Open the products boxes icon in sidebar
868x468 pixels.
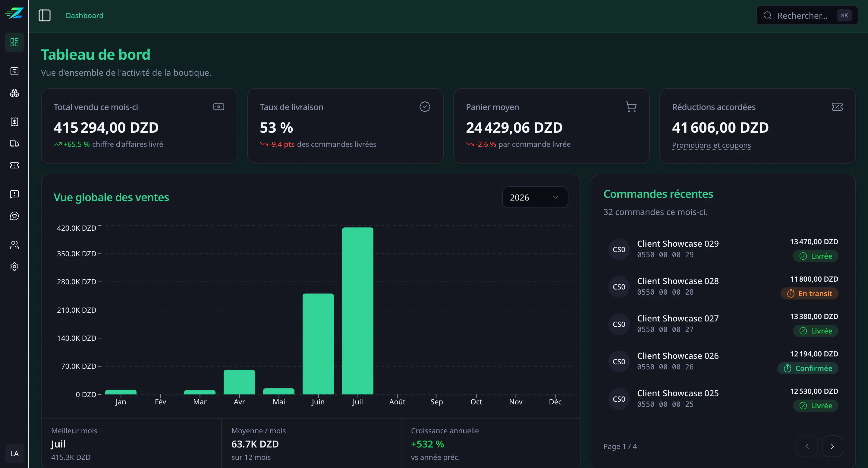coord(14,93)
